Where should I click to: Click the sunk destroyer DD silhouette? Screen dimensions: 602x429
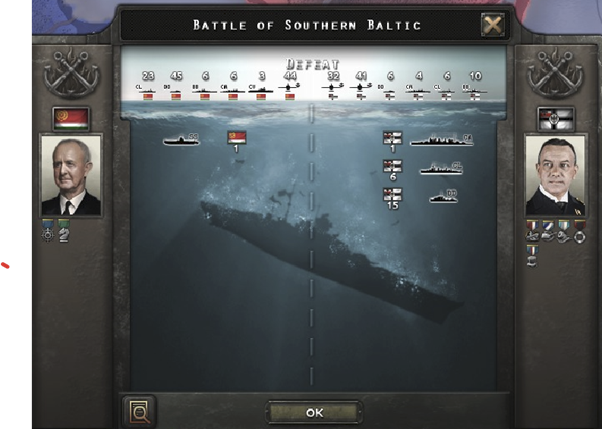(443, 196)
